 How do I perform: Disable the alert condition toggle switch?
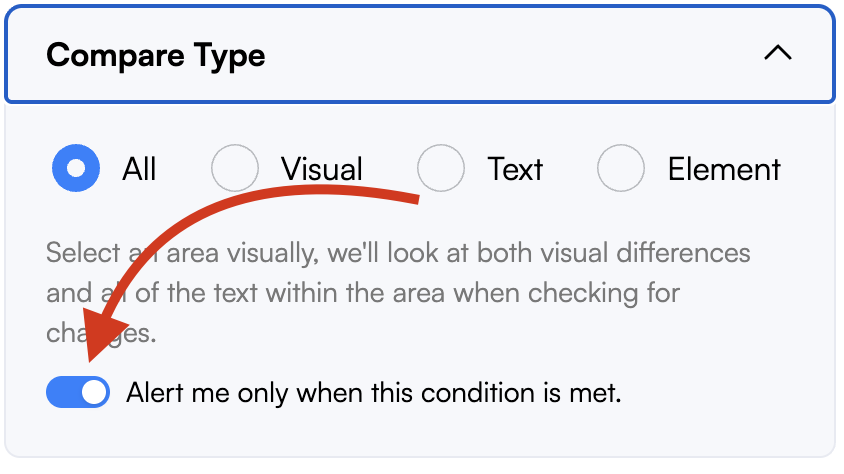(78, 393)
